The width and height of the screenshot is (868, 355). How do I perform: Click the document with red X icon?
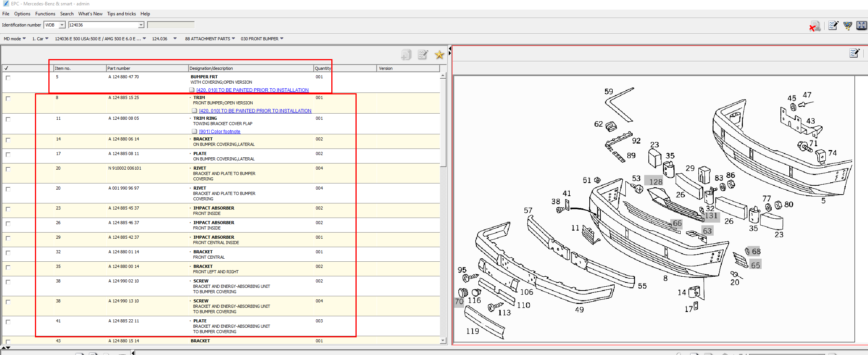(x=815, y=26)
